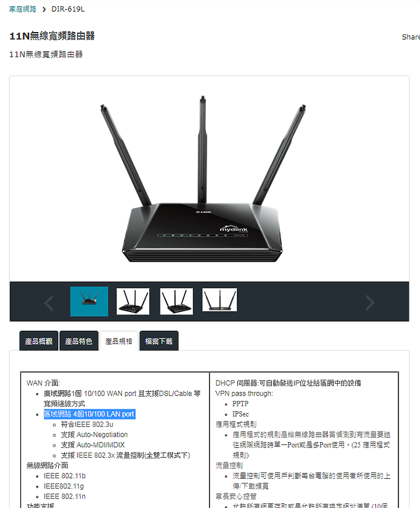This screenshot has width=420, height=508.
Task: Go to 家庭網路 breadcrumb link
Action: point(23,9)
